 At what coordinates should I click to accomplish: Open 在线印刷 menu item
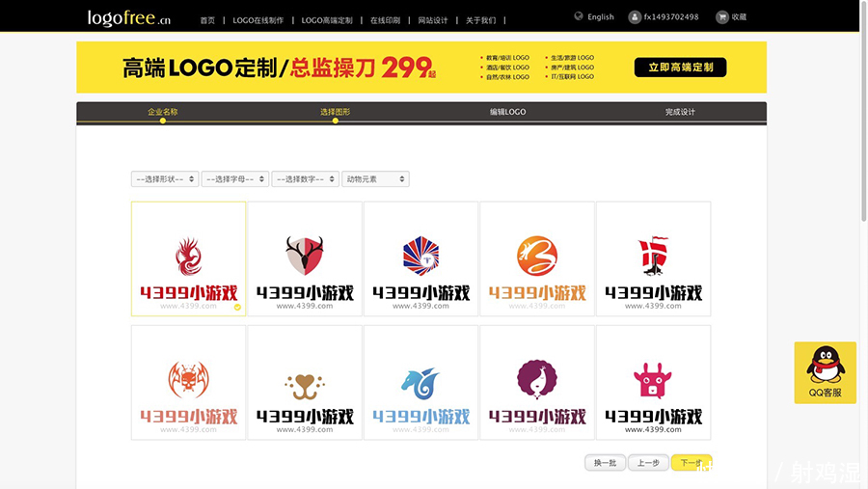[385, 20]
